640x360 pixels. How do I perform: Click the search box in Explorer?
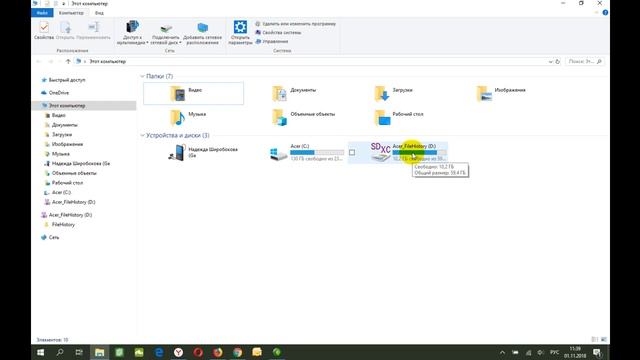coord(584,61)
